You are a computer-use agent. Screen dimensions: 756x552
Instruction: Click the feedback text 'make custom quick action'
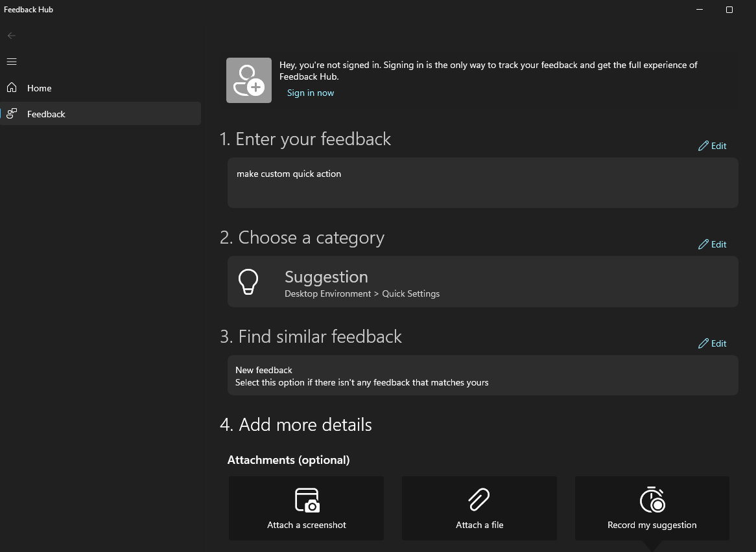coord(289,174)
